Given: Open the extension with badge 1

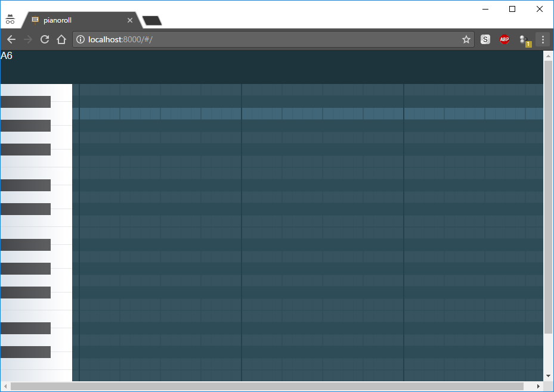Looking at the screenshot, I should 525,41.
